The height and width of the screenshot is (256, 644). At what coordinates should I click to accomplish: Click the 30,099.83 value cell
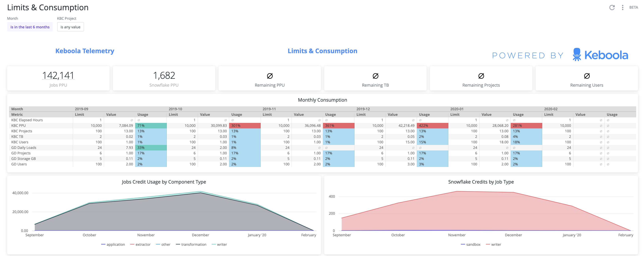[x=219, y=126]
